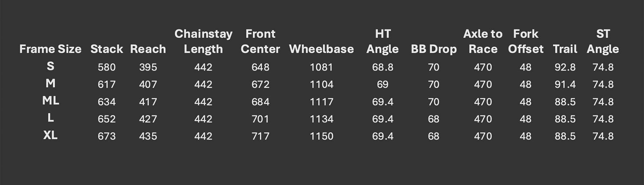Select reach value 407 for size M
Image resolution: width=644 pixels, height=185 pixels.
148,85
